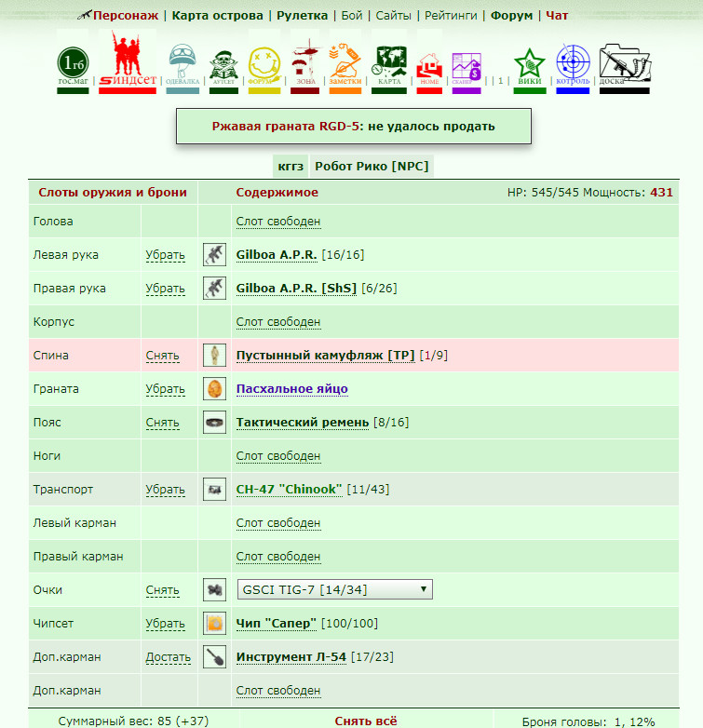
Task: Open the orange Заметки notes icon
Action: click(x=345, y=68)
